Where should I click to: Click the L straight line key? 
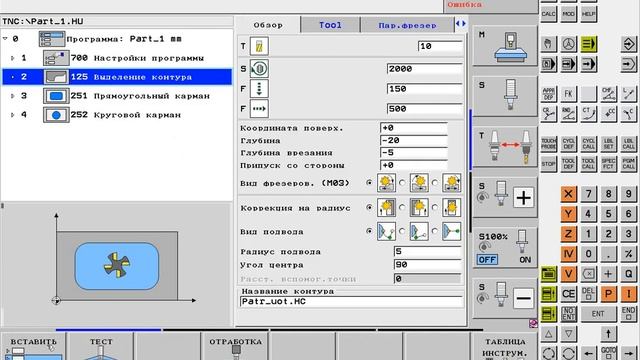point(629,94)
